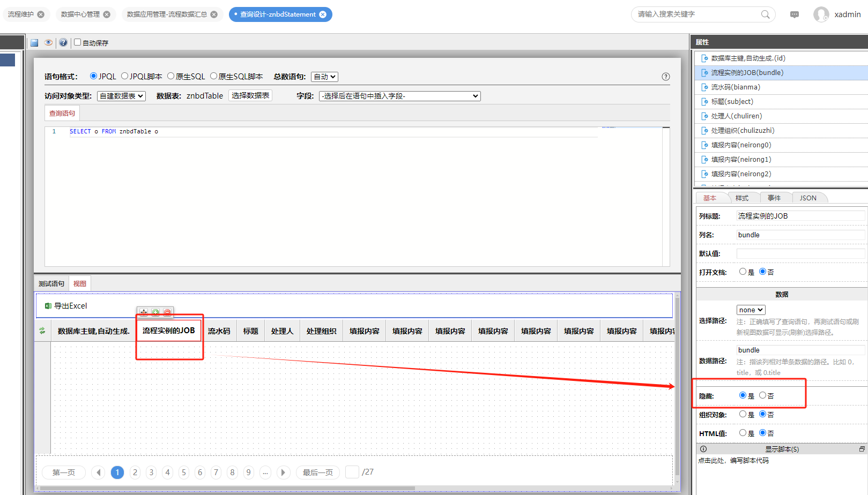The image size is (868, 495).
Task: Enable the 自动保存 checkbox
Action: pyautogui.click(x=78, y=42)
